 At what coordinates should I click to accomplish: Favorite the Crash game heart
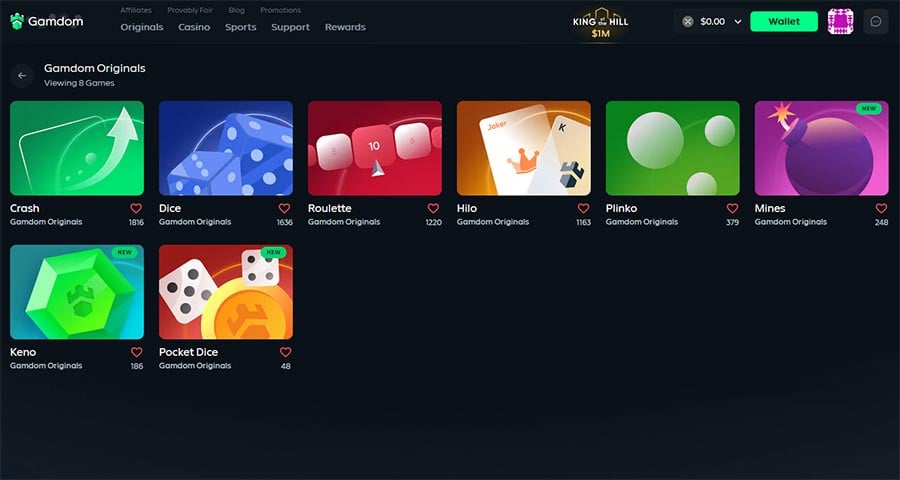pos(136,208)
